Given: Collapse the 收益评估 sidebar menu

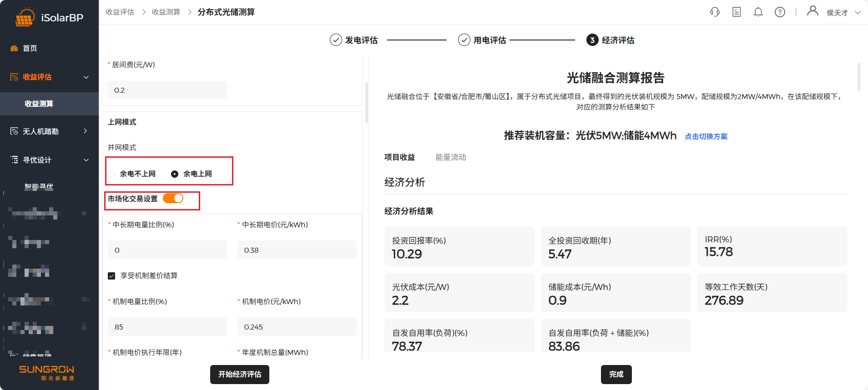Looking at the screenshot, I should tap(86, 77).
